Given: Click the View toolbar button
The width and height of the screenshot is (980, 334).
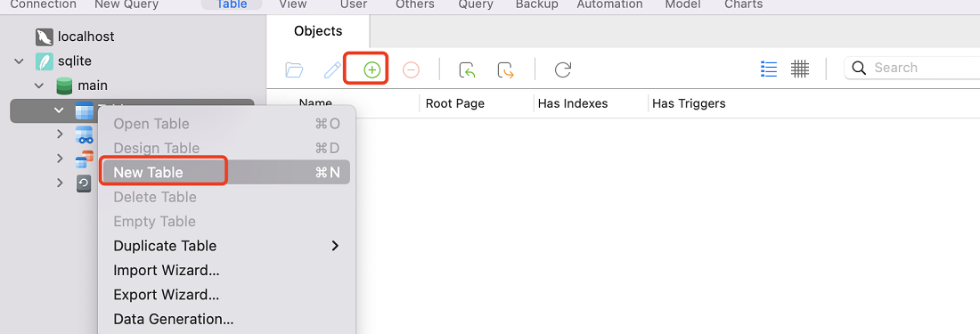Looking at the screenshot, I should click(x=293, y=4).
